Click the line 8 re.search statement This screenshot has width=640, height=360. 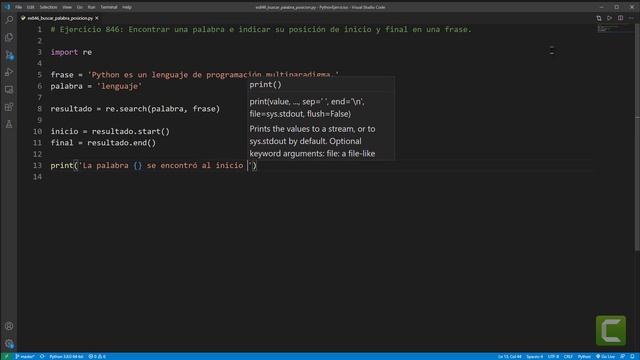pyautogui.click(x=135, y=109)
